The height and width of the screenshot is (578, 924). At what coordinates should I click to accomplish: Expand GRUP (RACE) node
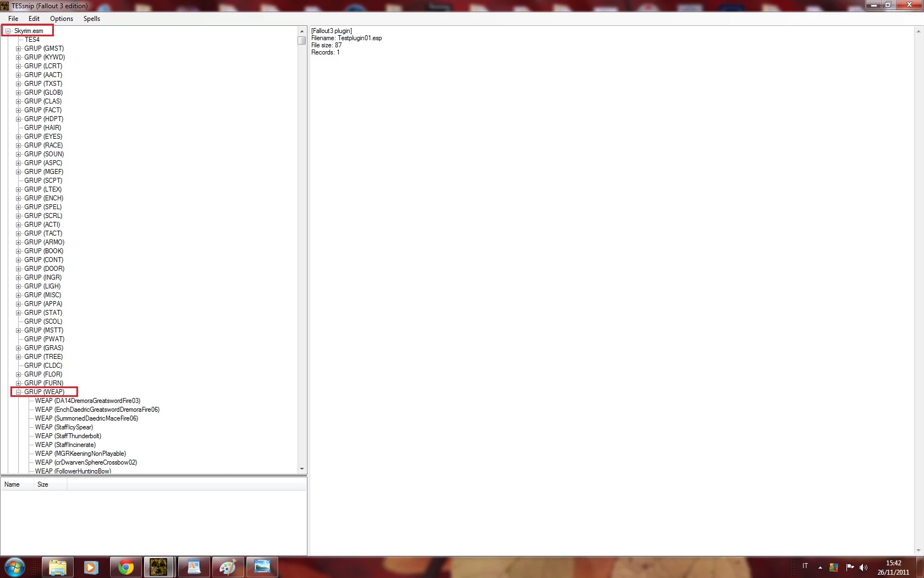[18, 145]
